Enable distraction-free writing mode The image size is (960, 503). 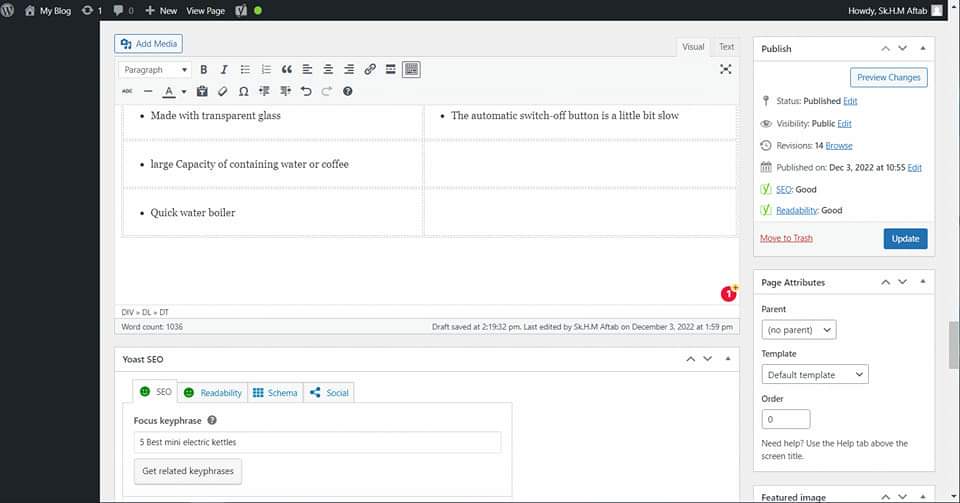click(x=725, y=69)
